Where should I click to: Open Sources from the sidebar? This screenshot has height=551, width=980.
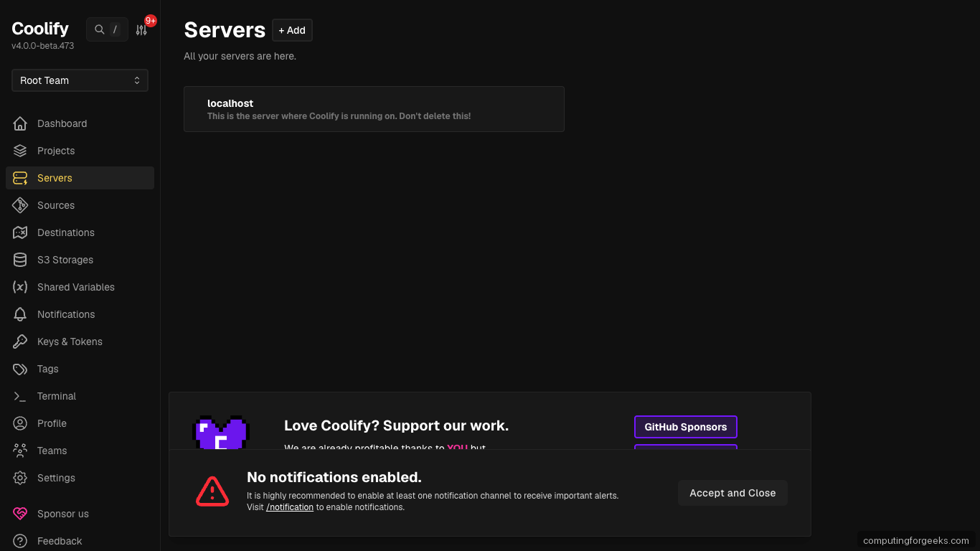55,205
